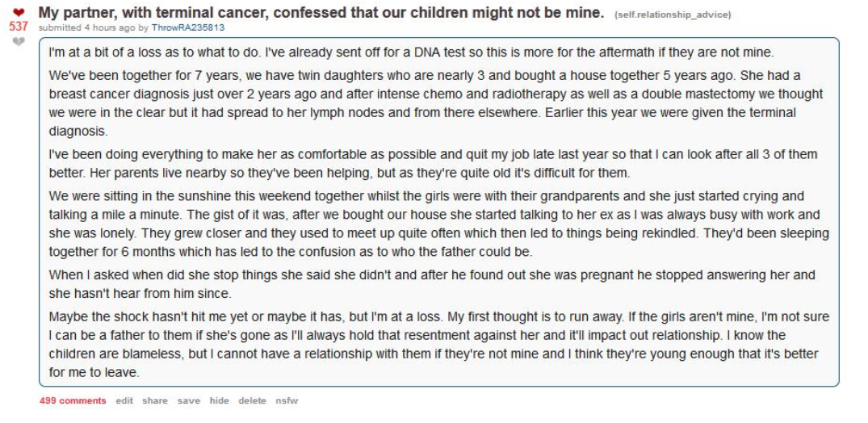This screenshot has width=868, height=423.
Task: Share this post
Action: tap(155, 401)
